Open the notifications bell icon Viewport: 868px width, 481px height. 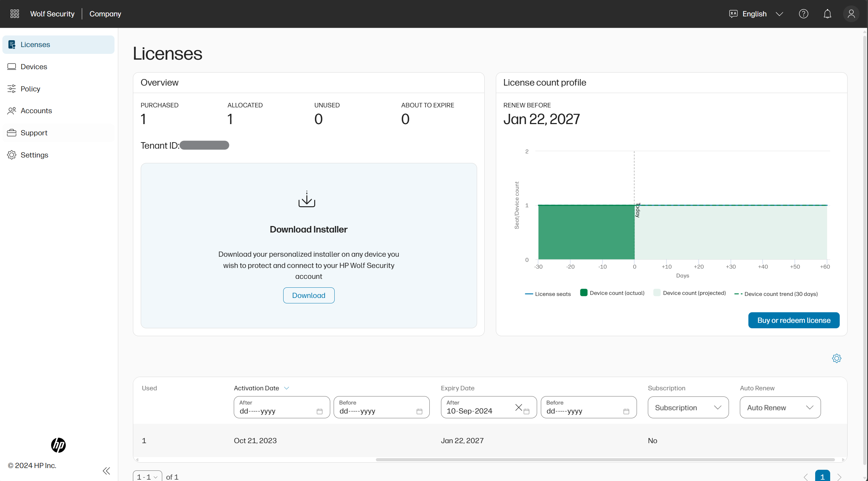827,14
